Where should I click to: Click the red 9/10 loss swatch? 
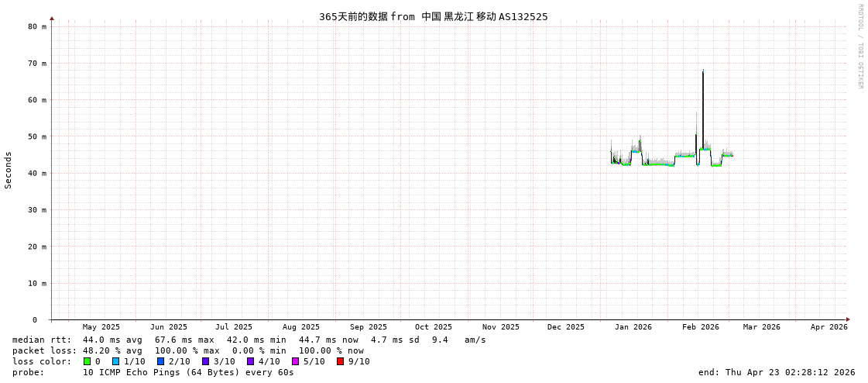pyautogui.click(x=340, y=361)
